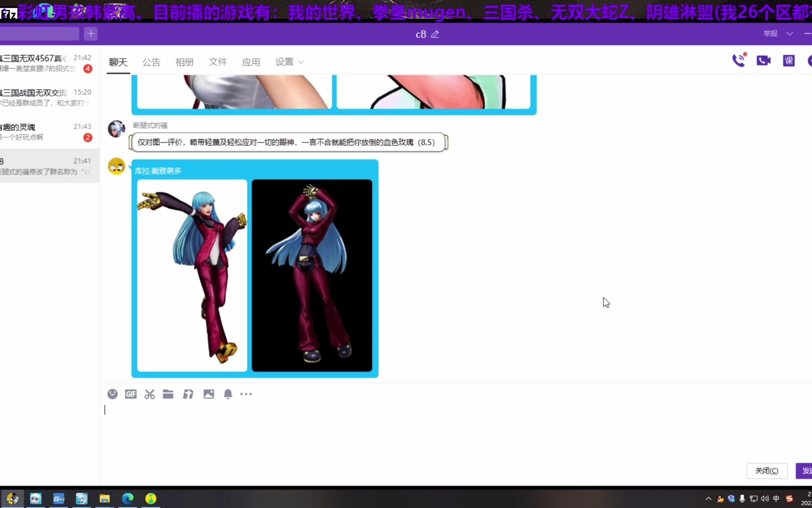This screenshot has height=508, width=812.
Task: Click the 举报 report link
Action: [770, 34]
